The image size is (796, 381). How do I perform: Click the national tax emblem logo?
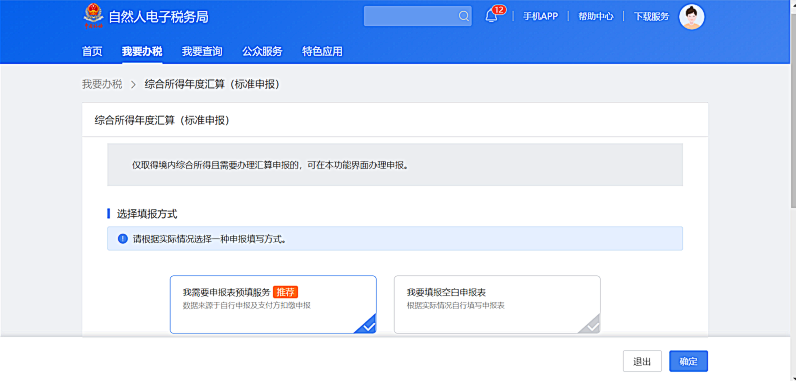tap(93, 16)
